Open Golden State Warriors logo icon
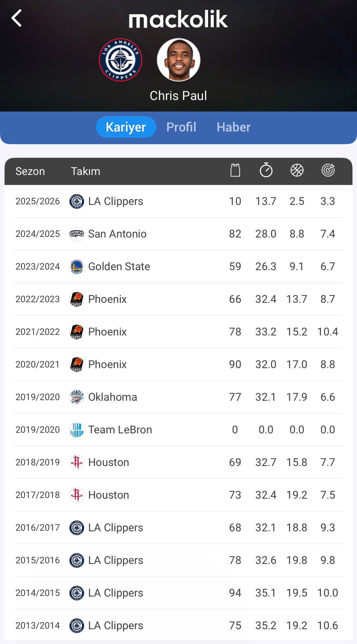The image size is (357, 644). point(76,267)
